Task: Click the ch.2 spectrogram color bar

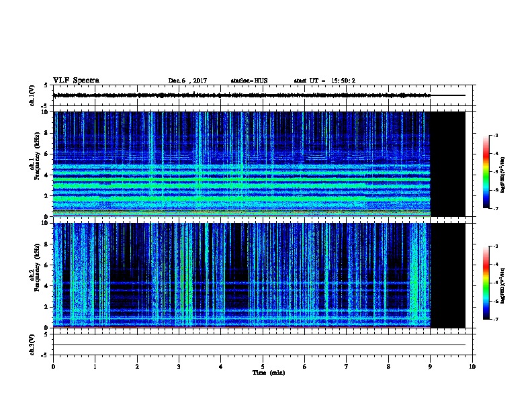Action: coord(486,283)
